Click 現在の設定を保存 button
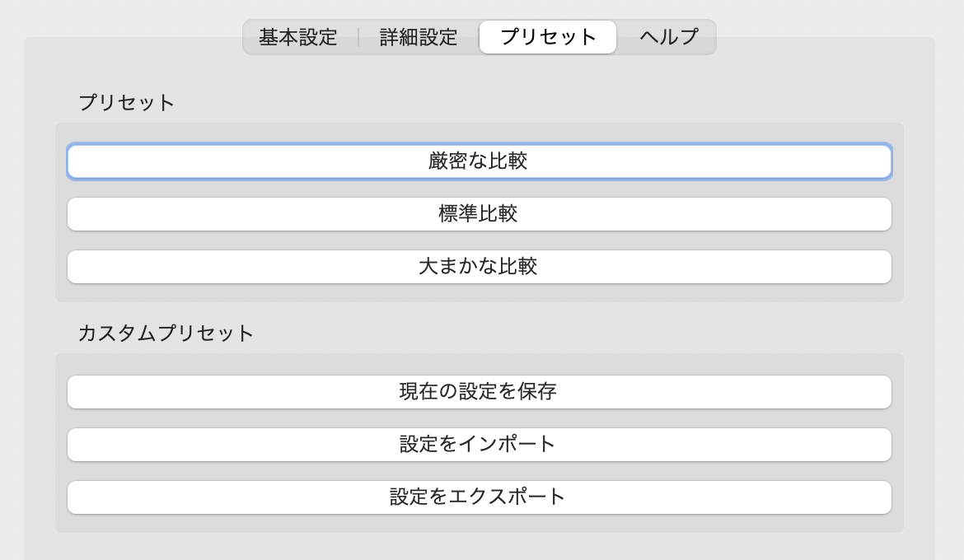Screen dimensions: 964x560 coord(479,392)
